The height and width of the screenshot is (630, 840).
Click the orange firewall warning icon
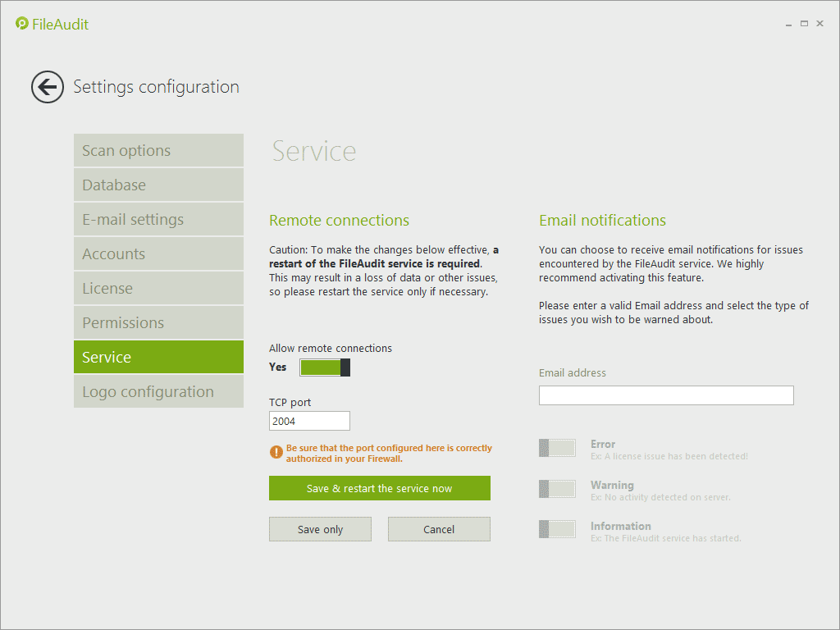[x=276, y=453]
